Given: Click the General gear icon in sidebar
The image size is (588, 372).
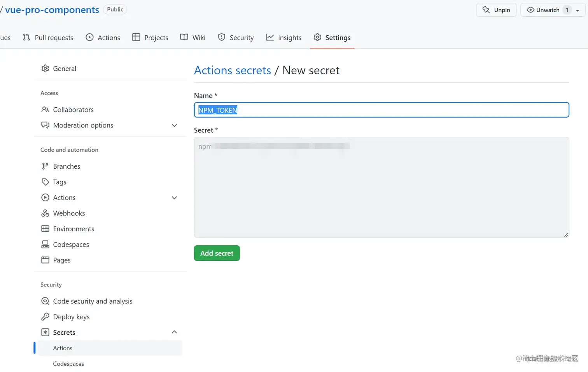Looking at the screenshot, I should [x=45, y=68].
